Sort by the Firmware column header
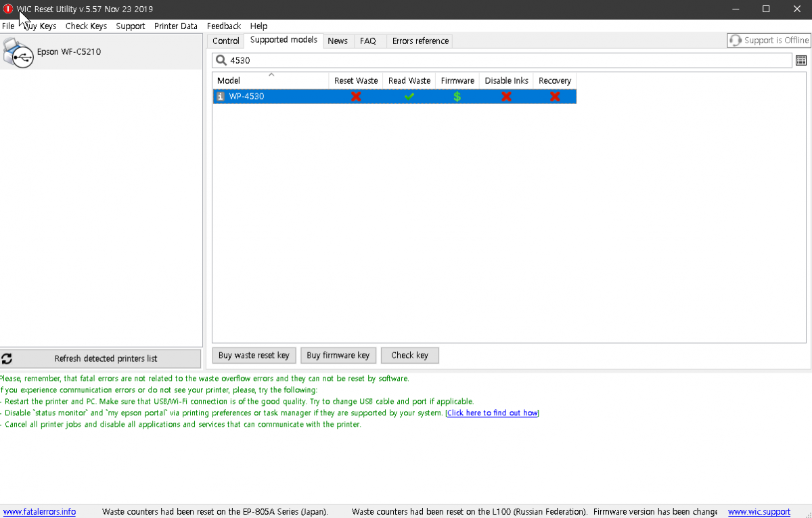The width and height of the screenshot is (812, 518). click(457, 80)
